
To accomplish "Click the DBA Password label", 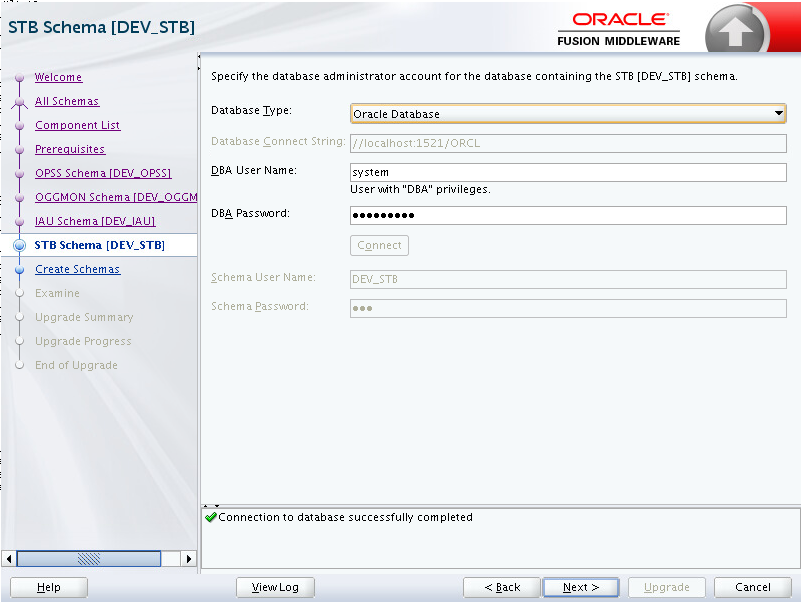I will [250, 214].
